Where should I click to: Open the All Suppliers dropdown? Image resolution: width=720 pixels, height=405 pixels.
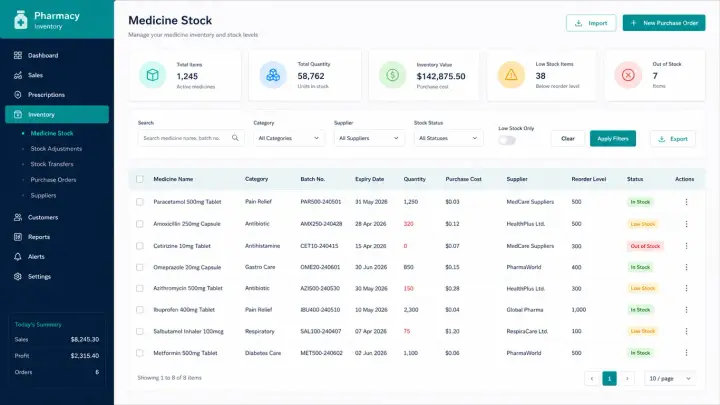[369, 138]
